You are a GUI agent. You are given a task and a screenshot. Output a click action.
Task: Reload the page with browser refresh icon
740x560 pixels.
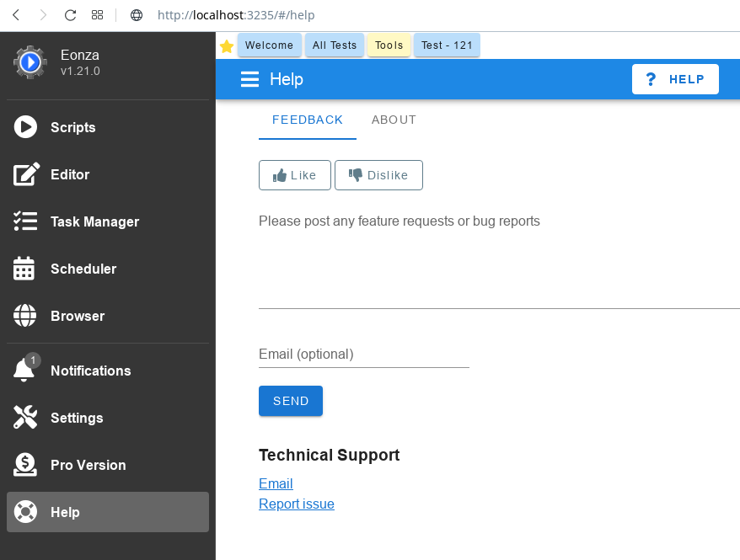70,15
